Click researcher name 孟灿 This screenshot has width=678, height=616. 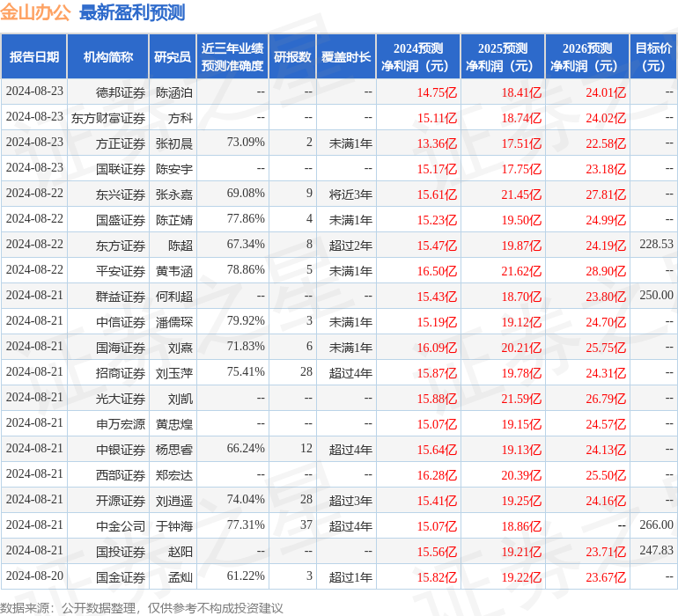tap(181, 577)
